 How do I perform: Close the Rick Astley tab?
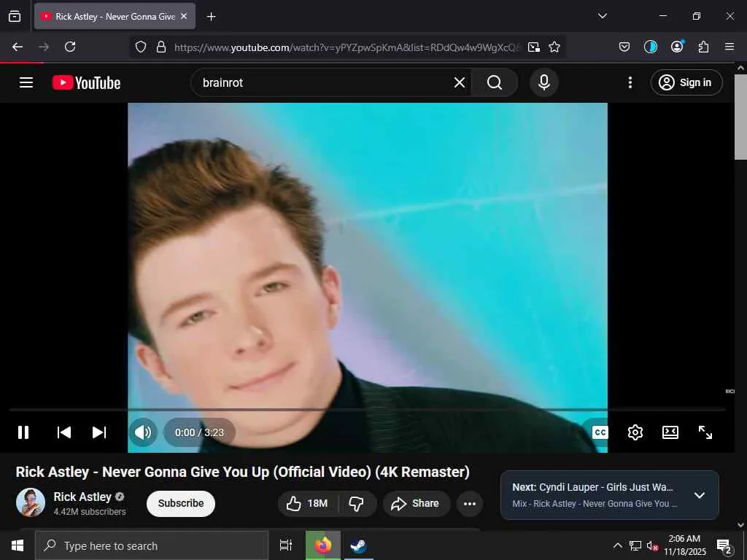(x=184, y=16)
